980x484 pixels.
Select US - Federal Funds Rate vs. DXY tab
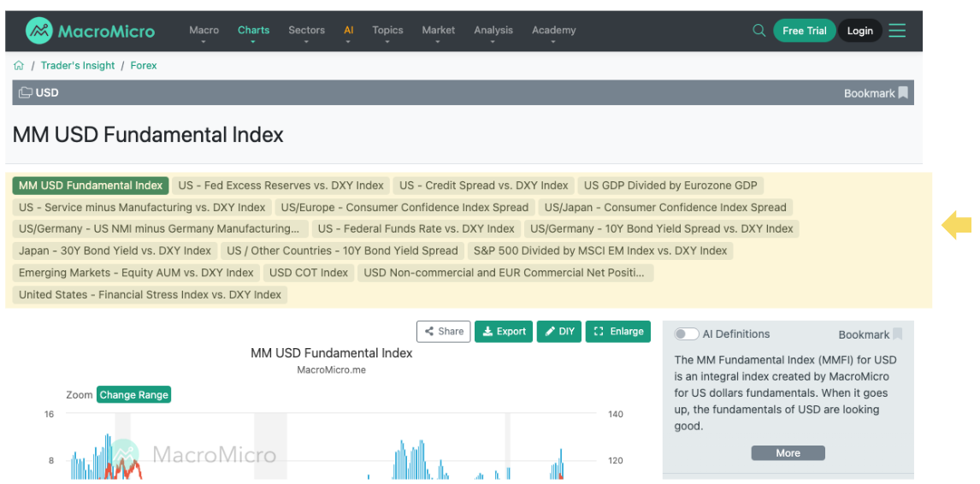pyautogui.click(x=416, y=229)
